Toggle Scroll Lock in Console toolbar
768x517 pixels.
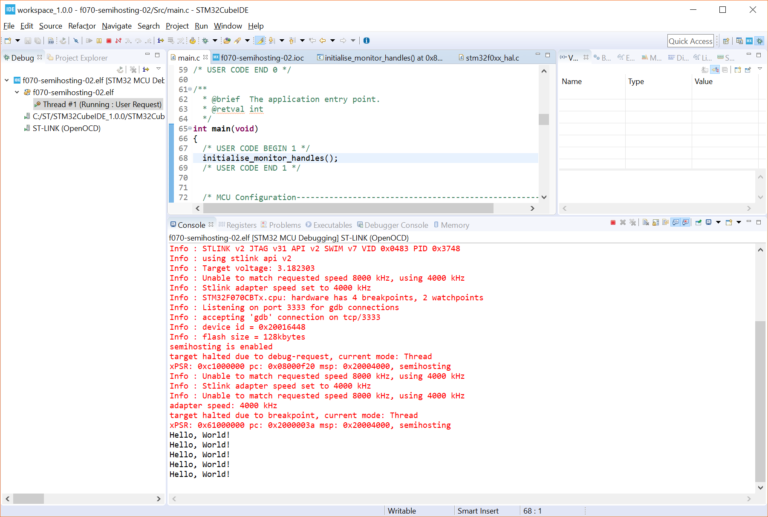[655, 223]
